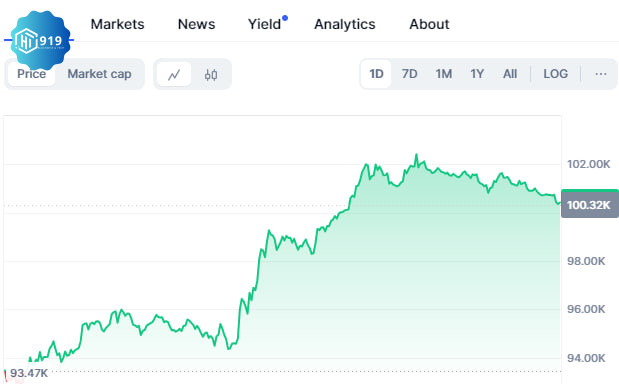Toggle the Price view
Screen dimensions: 619x384
point(32,74)
